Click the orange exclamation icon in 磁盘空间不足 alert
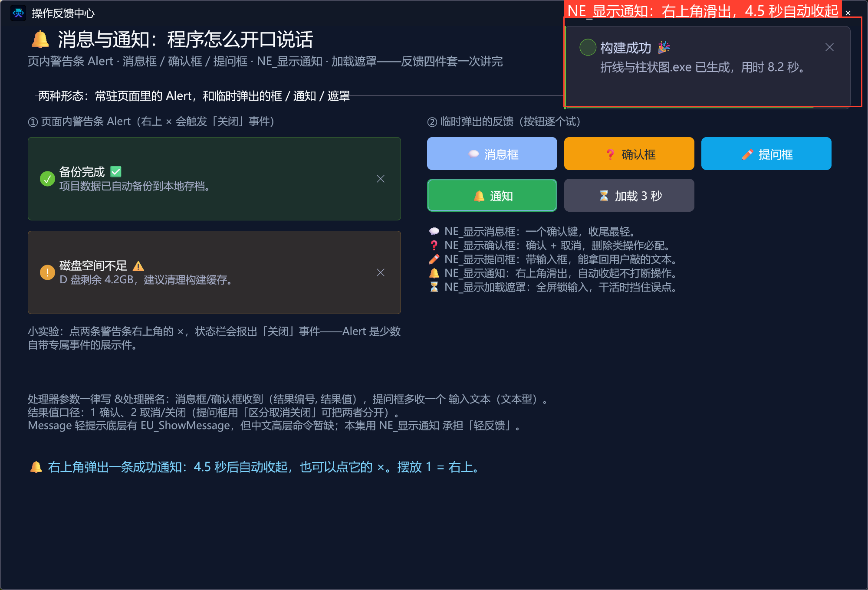 (47, 272)
